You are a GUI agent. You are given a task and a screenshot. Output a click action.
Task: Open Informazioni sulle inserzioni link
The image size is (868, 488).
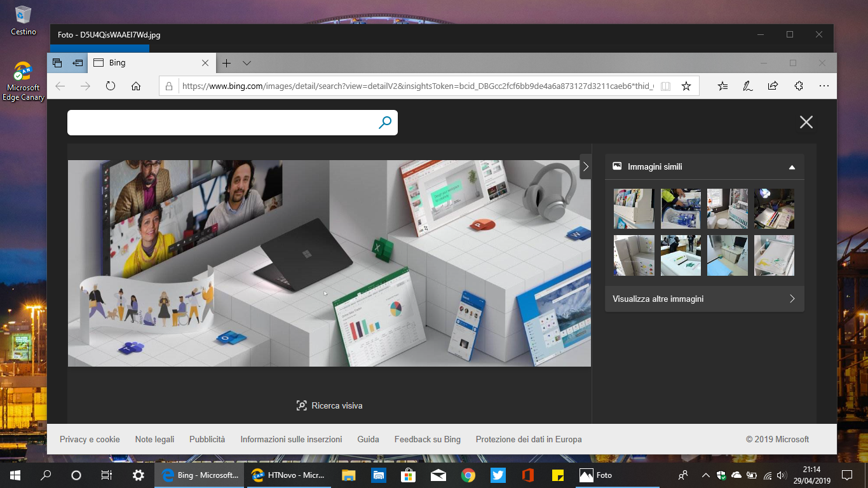click(x=291, y=439)
